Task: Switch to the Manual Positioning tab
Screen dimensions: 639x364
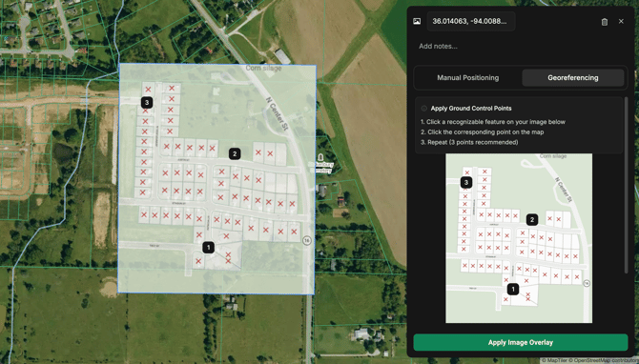Action: coord(468,78)
